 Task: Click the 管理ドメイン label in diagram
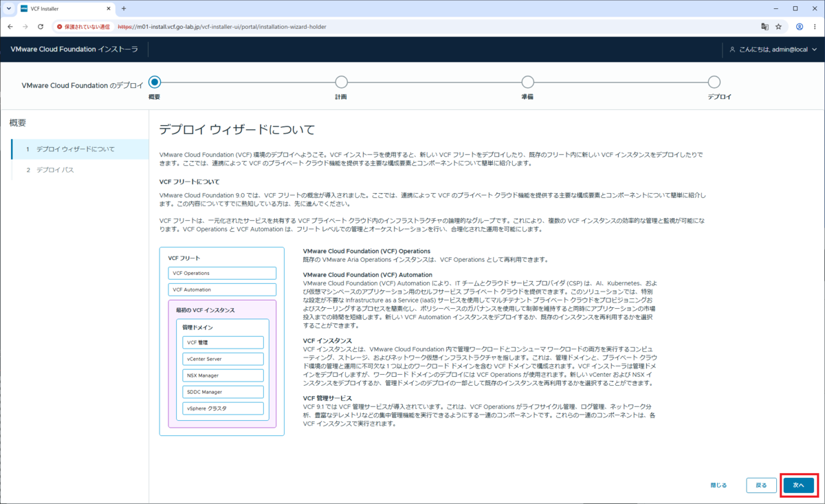coord(196,328)
